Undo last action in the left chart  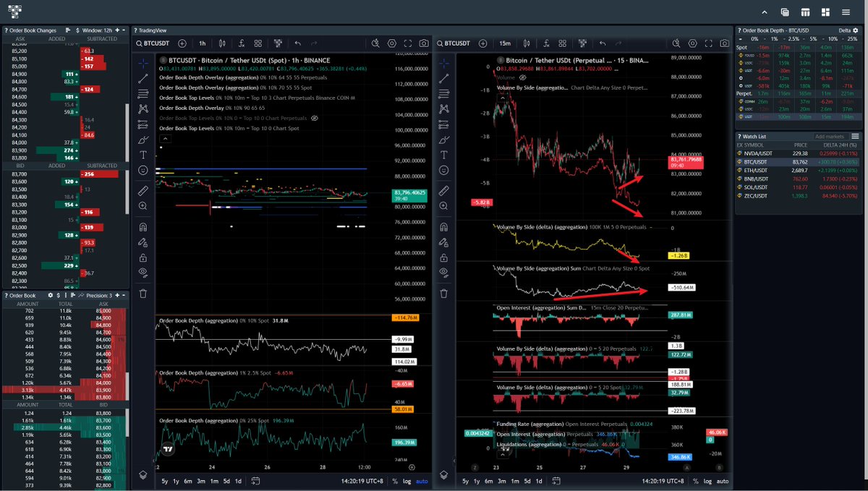point(297,43)
